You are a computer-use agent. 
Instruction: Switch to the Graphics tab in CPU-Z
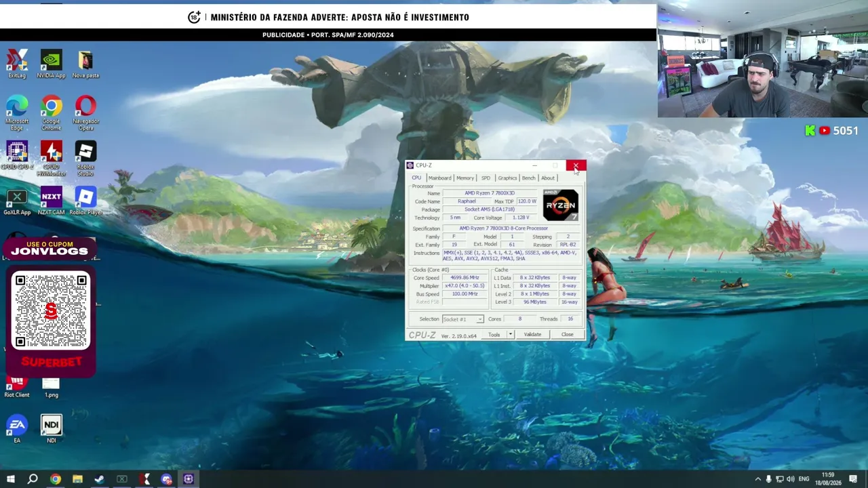[507, 178]
